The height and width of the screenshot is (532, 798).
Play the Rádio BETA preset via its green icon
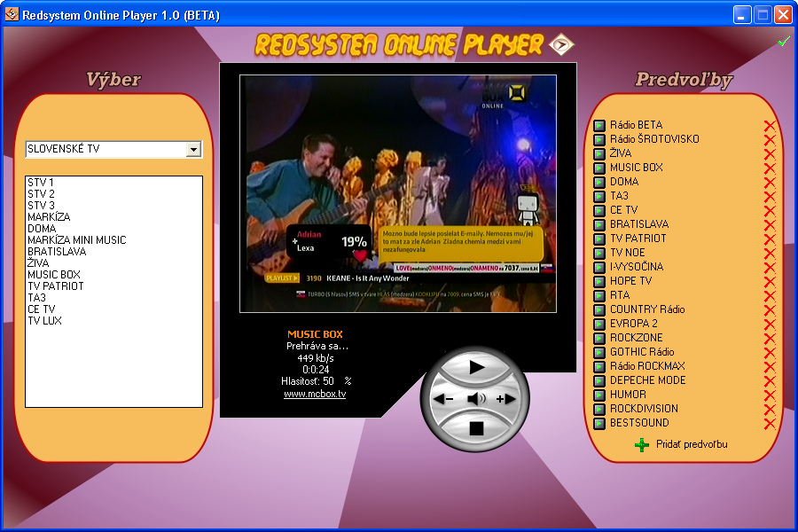(599, 125)
